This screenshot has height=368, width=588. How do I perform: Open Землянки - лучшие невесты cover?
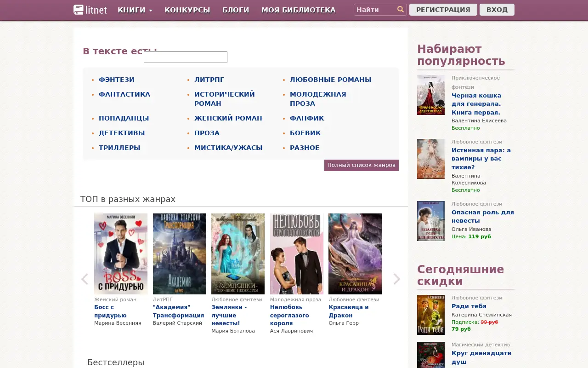[238, 254]
